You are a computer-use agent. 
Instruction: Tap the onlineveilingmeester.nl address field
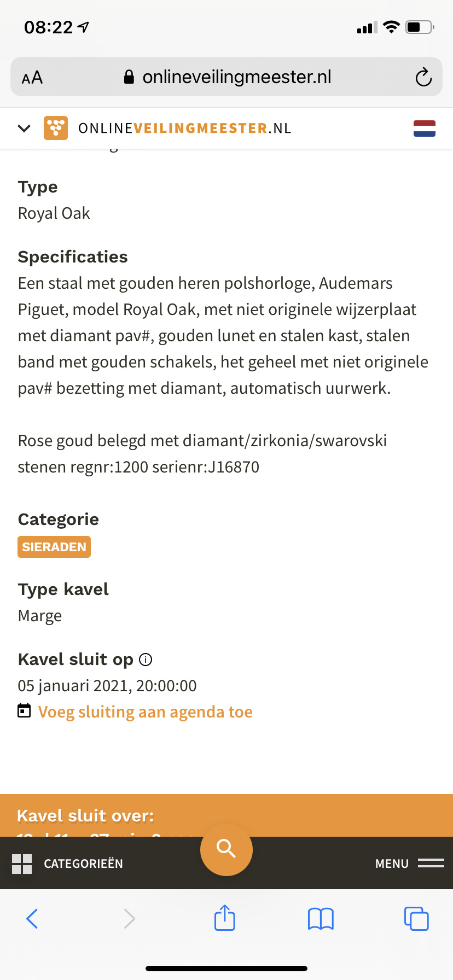tap(226, 77)
